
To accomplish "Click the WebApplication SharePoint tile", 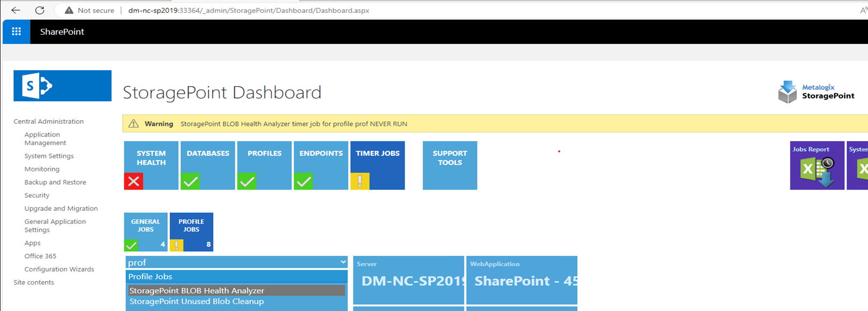I will coord(522,280).
